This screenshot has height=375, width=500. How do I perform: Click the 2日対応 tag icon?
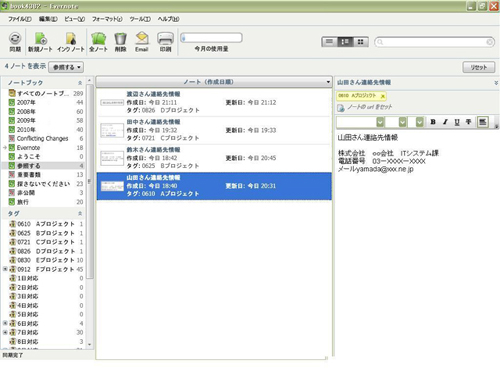tap(13, 287)
